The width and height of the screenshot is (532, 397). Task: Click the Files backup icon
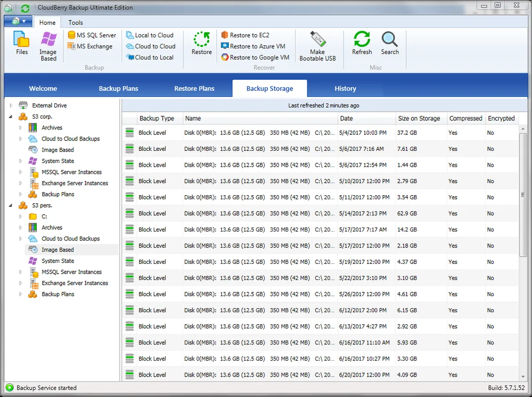point(22,44)
